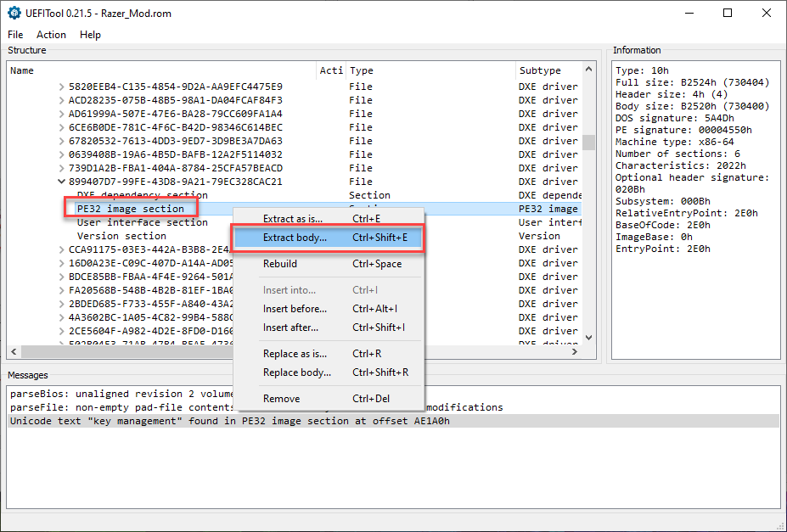787x532 pixels.
Task: Expand the 67820532-7613-4DD3-9ED7-3D9BE3A7DA63 node
Action: click(61, 141)
